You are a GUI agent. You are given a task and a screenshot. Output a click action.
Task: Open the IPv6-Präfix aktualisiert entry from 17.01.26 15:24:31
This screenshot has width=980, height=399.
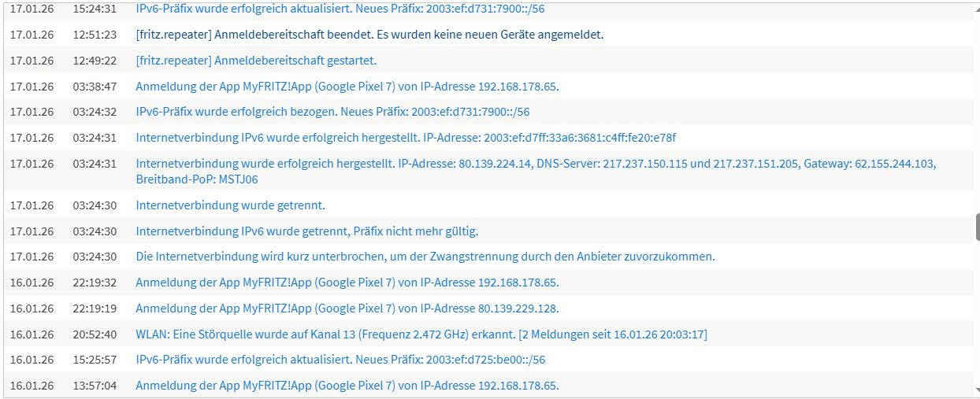(340, 9)
